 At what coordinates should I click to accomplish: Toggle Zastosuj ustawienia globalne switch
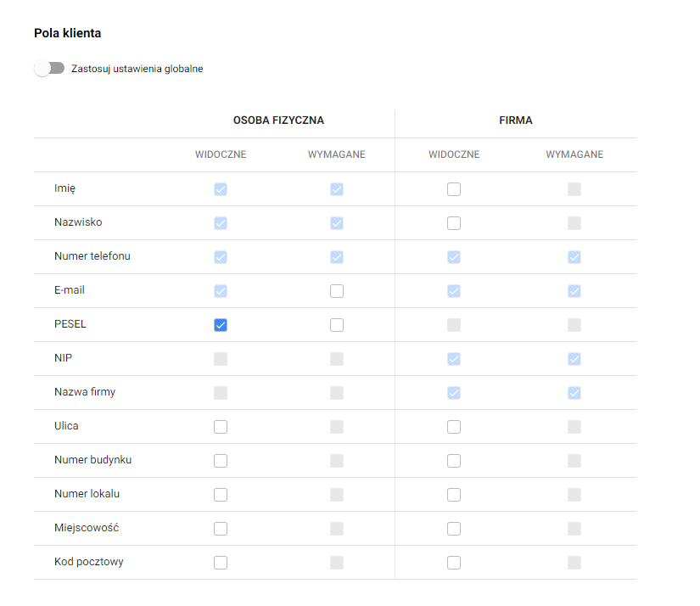click(x=49, y=68)
